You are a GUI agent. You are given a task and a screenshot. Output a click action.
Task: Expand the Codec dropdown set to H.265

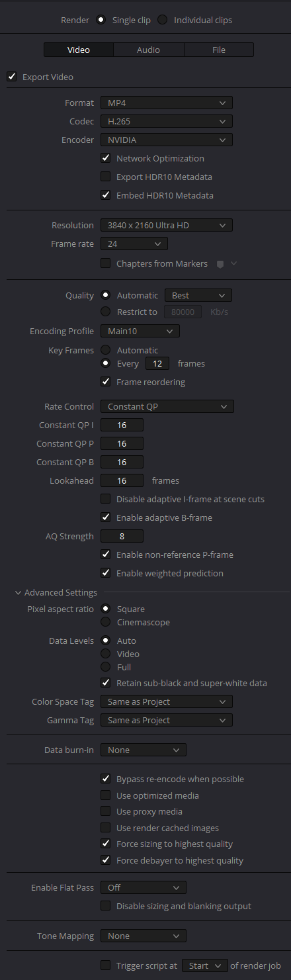(167, 122)
